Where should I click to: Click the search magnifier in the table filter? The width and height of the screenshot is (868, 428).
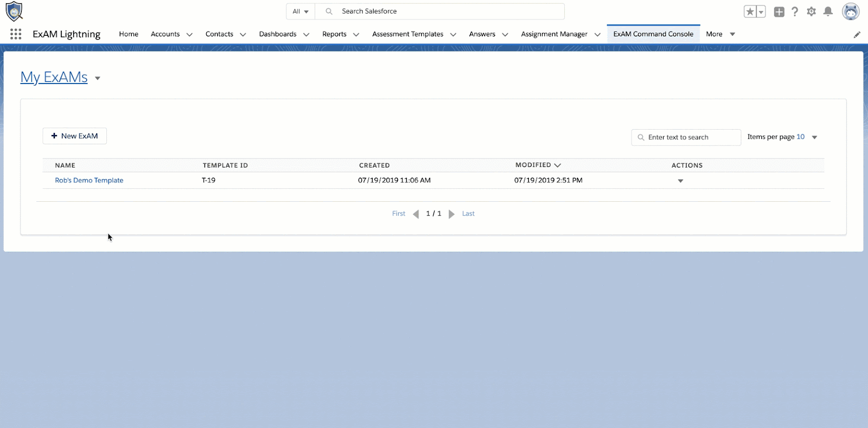click(641, 137)
